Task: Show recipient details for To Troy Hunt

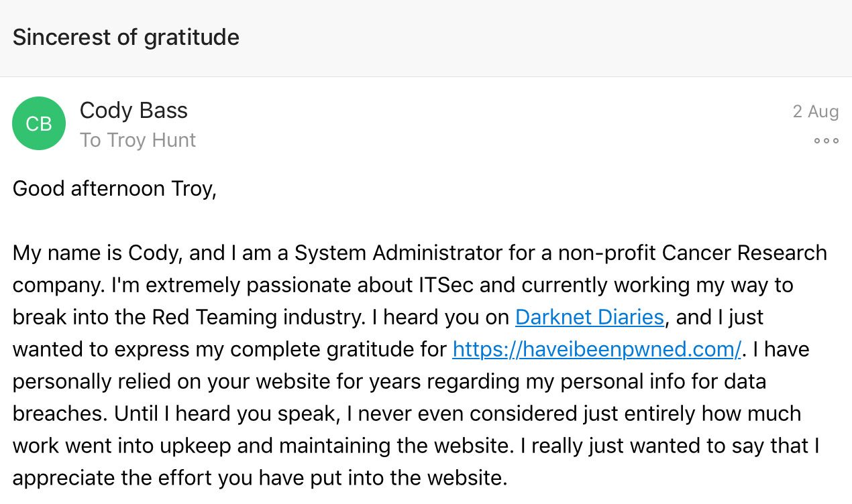Action: (x=138, y=140)
